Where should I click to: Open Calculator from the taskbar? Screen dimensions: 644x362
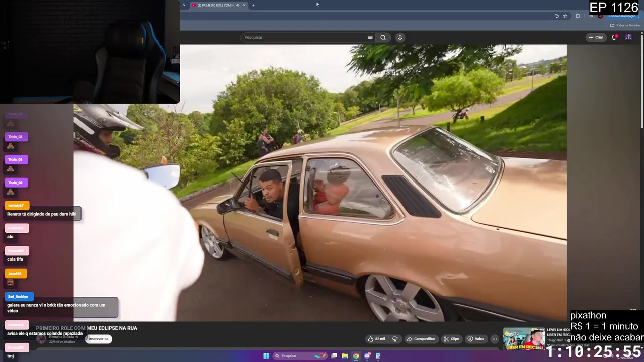pyautogui.click(x=378, y=356)
